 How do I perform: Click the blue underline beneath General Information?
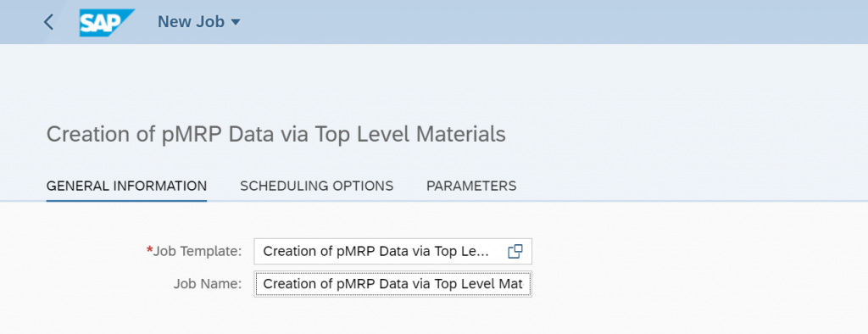pos(127,201)
